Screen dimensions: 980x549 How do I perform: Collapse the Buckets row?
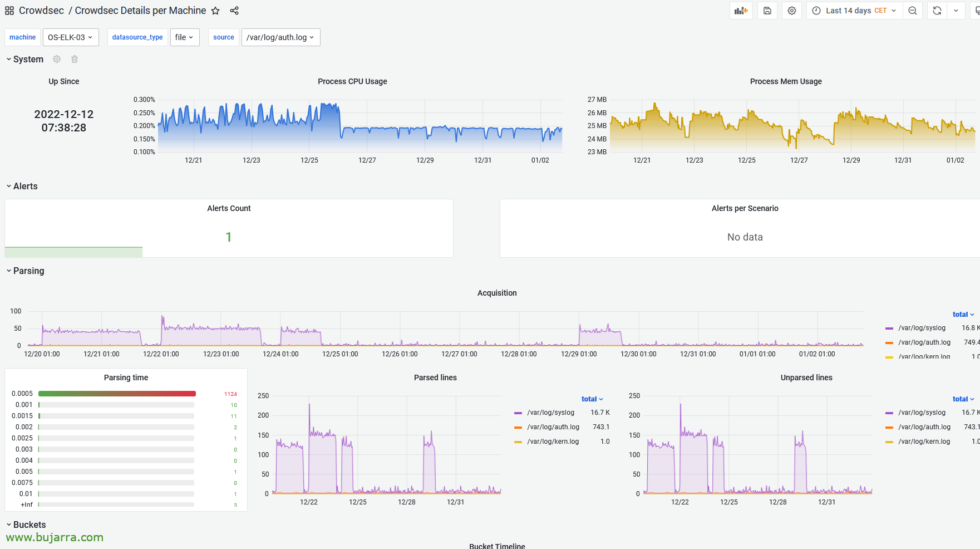[x=26, y=525]
